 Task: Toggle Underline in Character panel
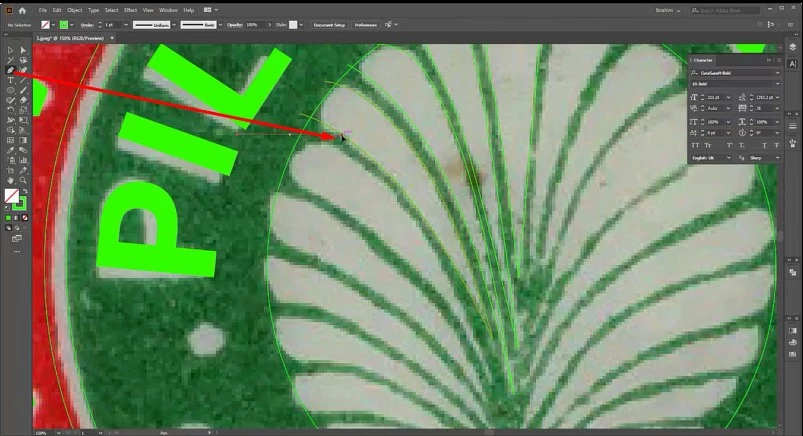click(765, 146)
